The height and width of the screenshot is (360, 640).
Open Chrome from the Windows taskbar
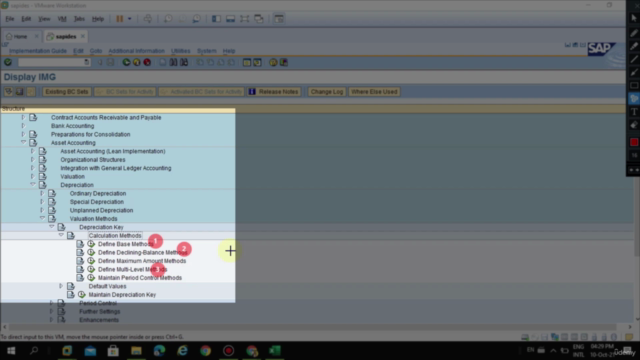(205, 351)
